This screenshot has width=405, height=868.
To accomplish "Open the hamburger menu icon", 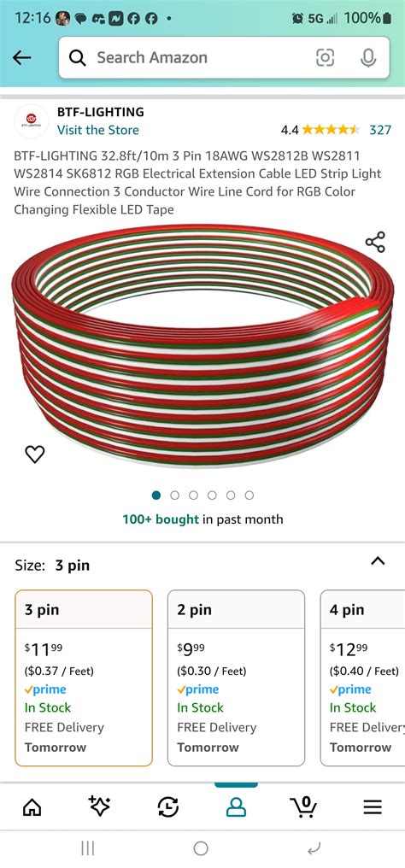I will (x=373, y=807).
